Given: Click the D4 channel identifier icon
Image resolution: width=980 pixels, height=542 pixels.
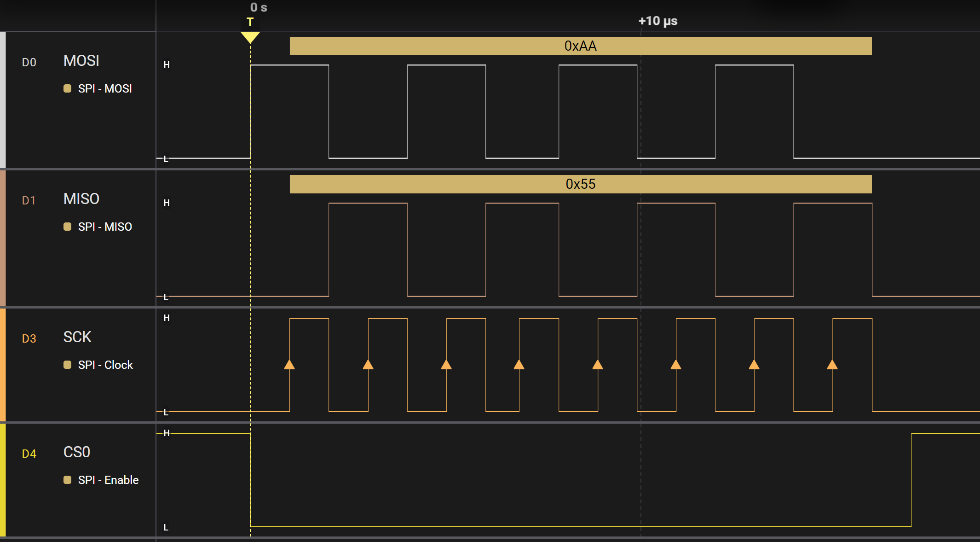Looking at the screenshot, I should click(x=29, y=454).
